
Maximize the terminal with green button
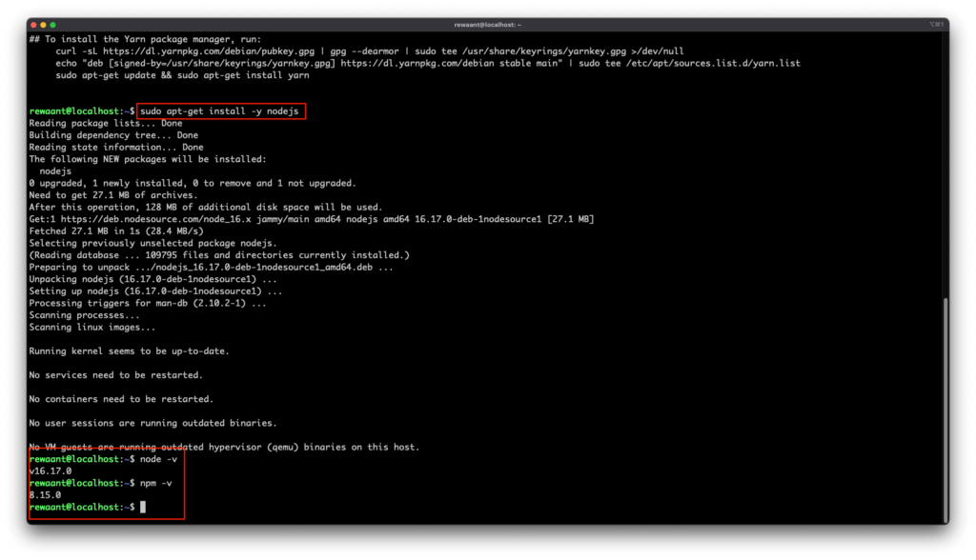(53, 25)
